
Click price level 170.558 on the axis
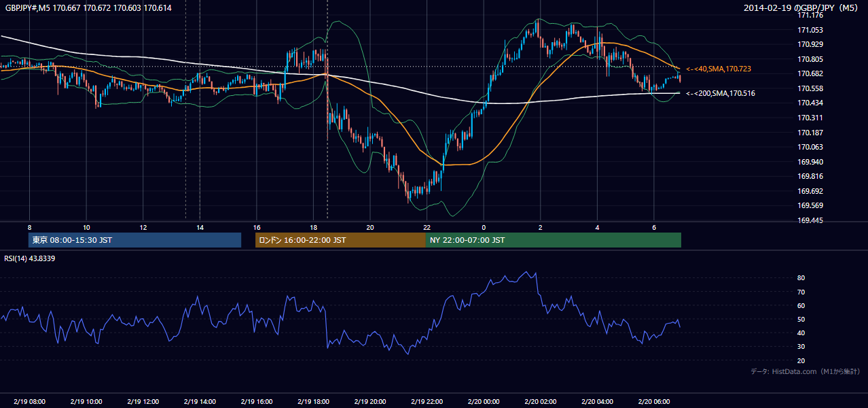pyautogui.click(x=810, y=88)
